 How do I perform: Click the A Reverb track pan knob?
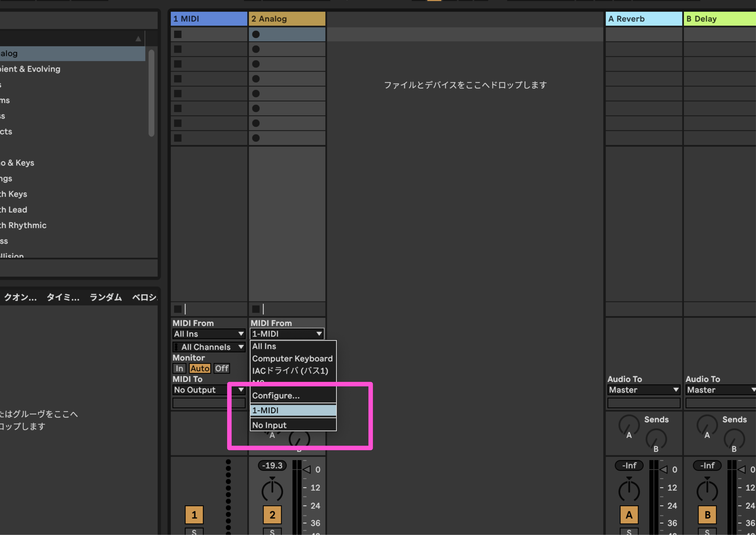(629, 491)
